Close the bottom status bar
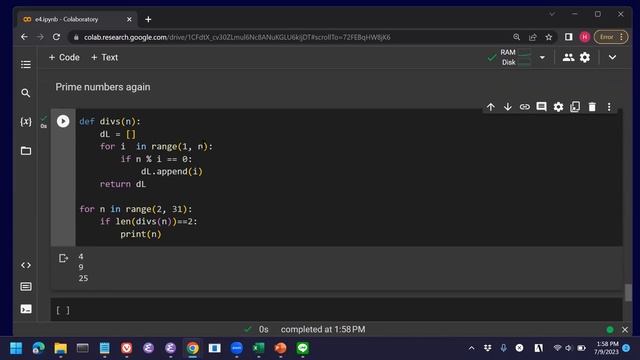 click(x=624, y=329)
